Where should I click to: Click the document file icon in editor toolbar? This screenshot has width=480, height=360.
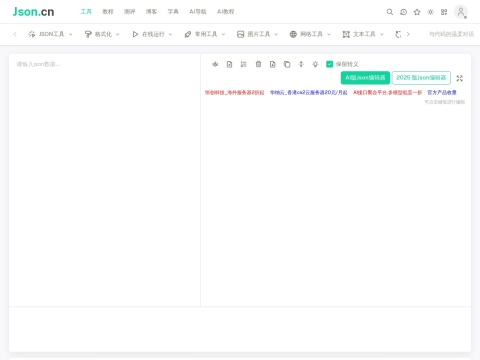229,64
